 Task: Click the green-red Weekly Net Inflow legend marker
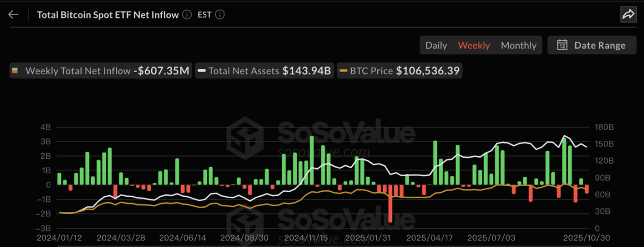tap(15, 71)
